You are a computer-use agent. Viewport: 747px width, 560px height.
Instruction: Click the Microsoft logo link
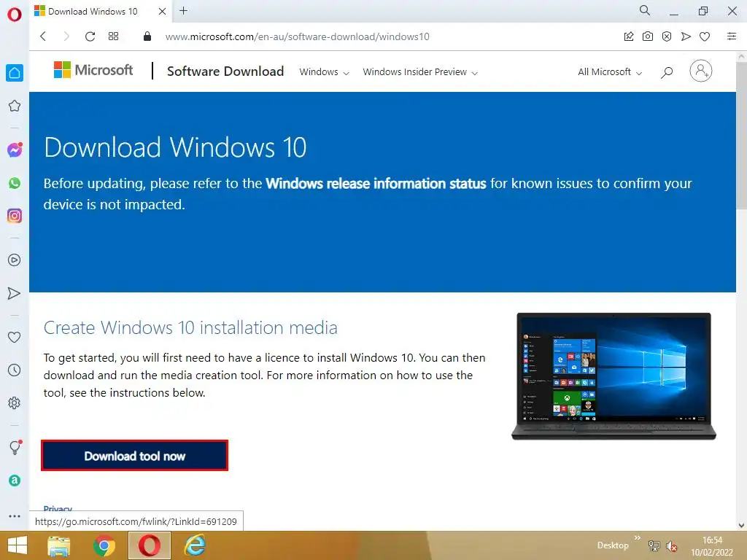click(93, 70)
